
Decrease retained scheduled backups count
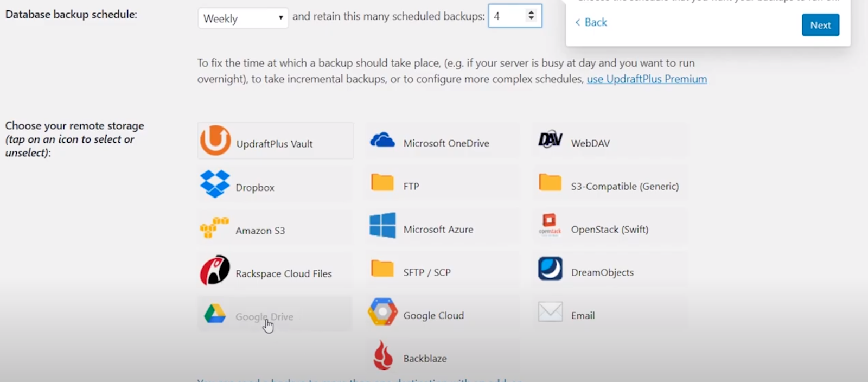click(531, 20)
